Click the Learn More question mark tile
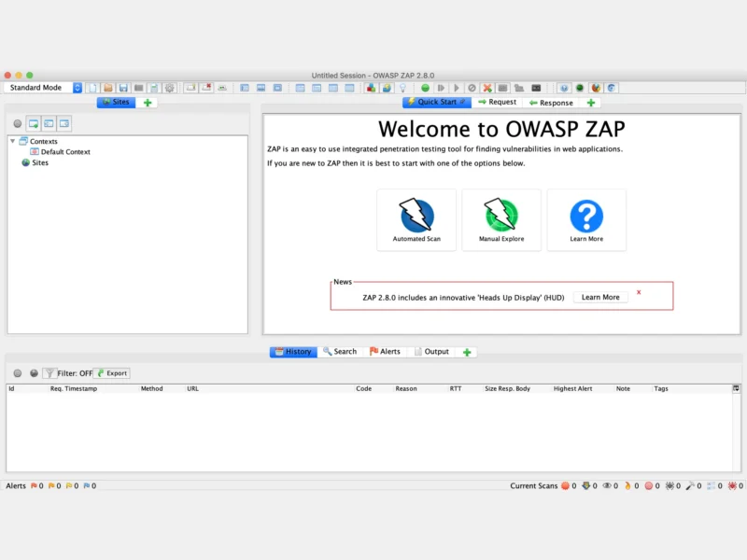The width and height of the screenshot is (747, 560). (586, 220)
